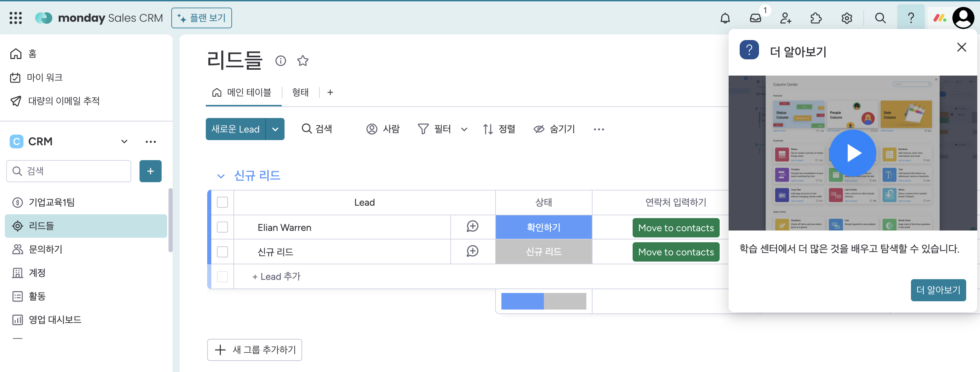The height and width of the screenshot is (372, 980).
Task: Click Move to contacts for Elian Warren
Action: [676, 227]
